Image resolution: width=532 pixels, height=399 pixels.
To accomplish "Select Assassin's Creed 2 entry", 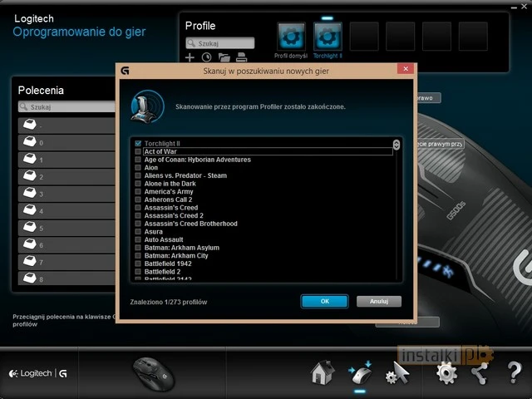I will click(174, 215).
